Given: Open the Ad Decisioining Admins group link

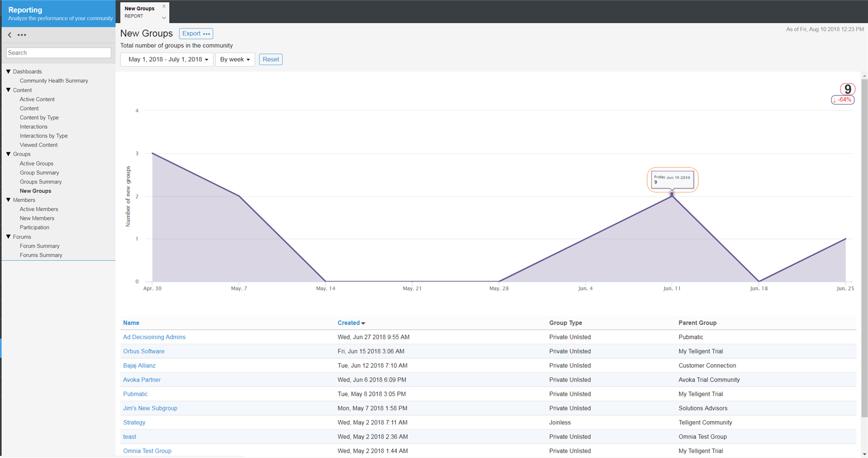Looking at the screenshot, I should coord(154,337).
